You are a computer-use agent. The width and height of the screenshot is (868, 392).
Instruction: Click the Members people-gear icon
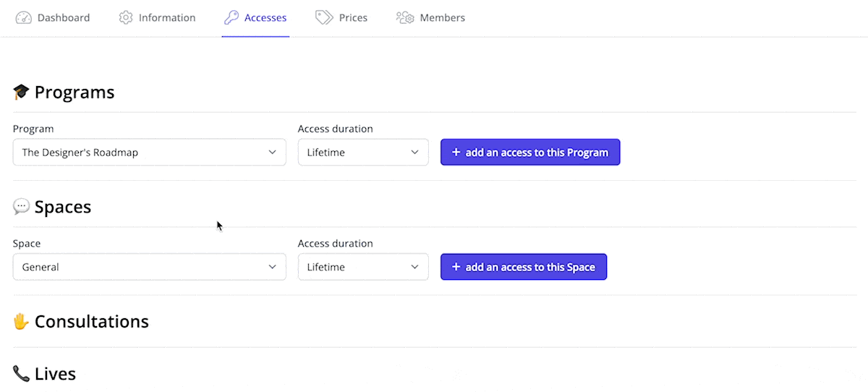tap(405, 17)
